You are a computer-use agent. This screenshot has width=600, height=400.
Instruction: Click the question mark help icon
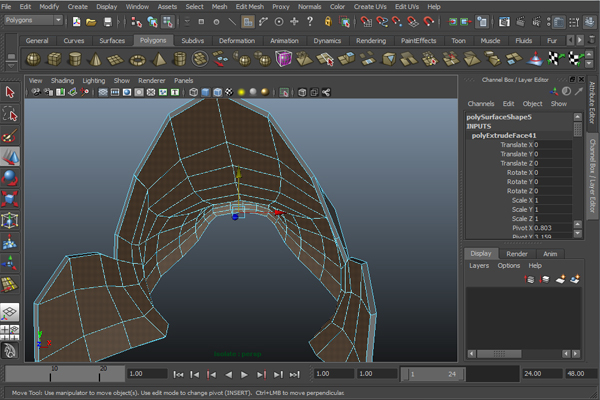[310, 21]
